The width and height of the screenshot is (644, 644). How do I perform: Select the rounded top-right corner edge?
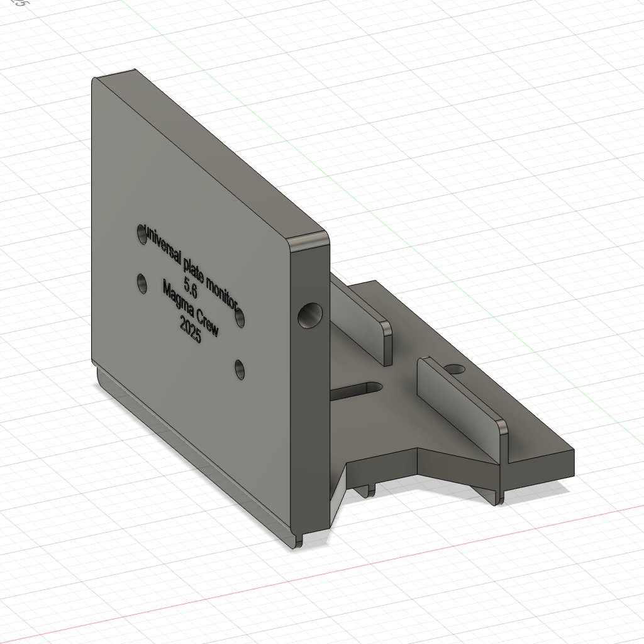(308, 239)
